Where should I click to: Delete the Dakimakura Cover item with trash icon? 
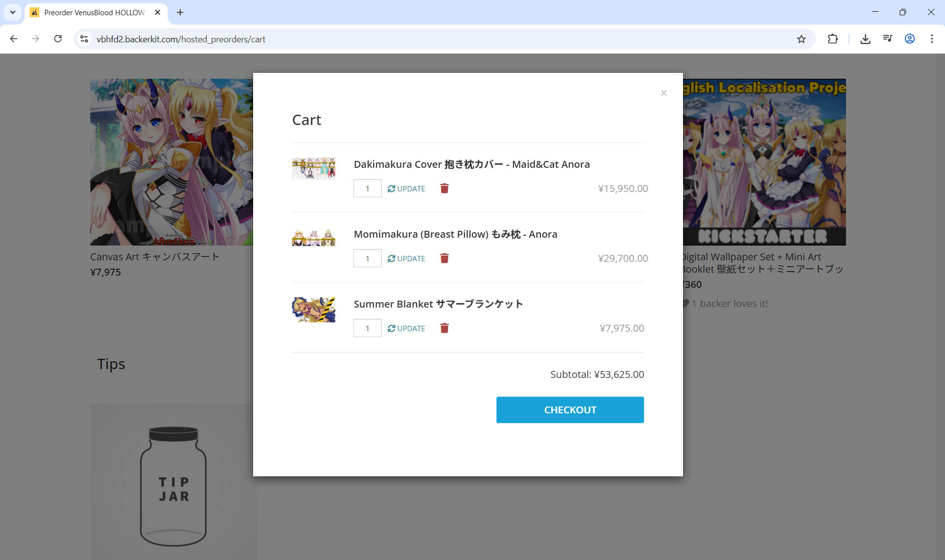pyautogui.click(x=444, y=188)
